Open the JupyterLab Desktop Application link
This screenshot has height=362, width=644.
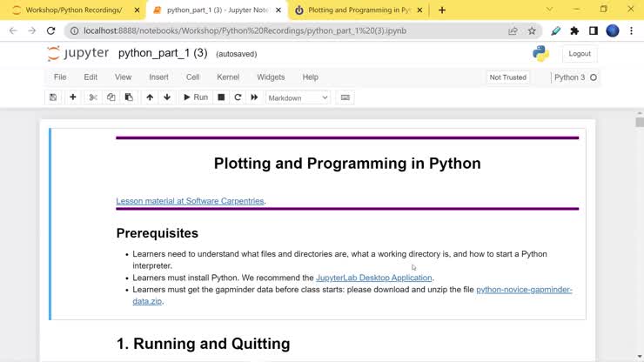(373, 278)
